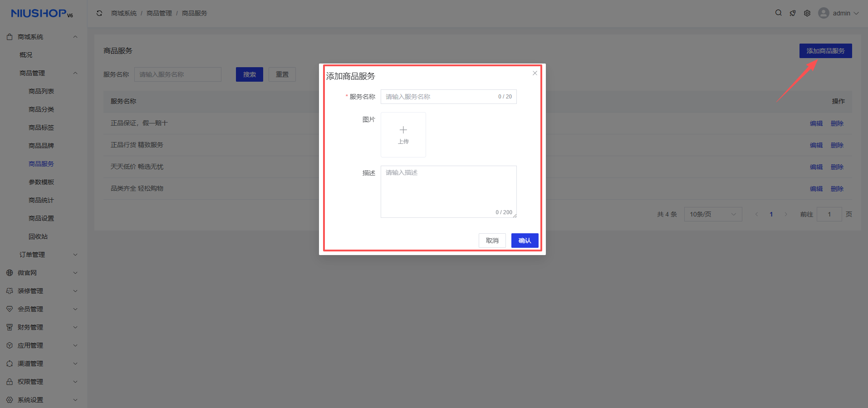Image resolution: width=868 pixels, height=408 pixels.
Task: Click the plus upload box for 图片
Action: coord(403,135)
